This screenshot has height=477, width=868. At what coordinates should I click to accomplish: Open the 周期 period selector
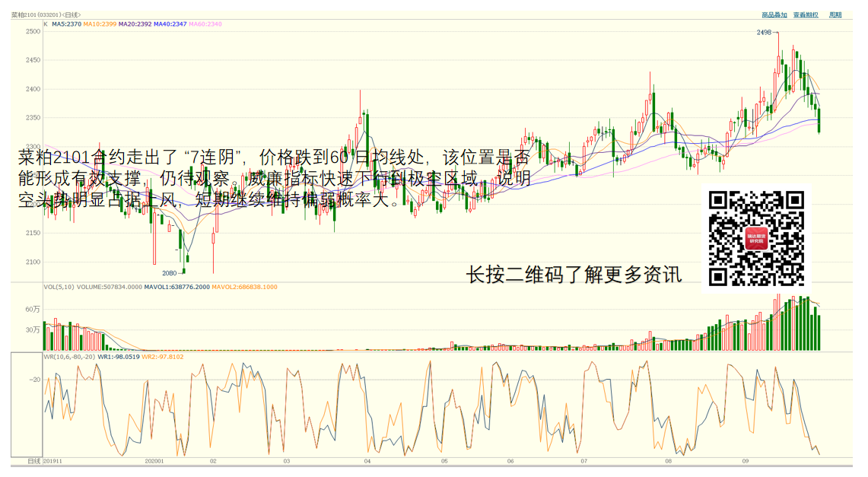tap(835, 15)
